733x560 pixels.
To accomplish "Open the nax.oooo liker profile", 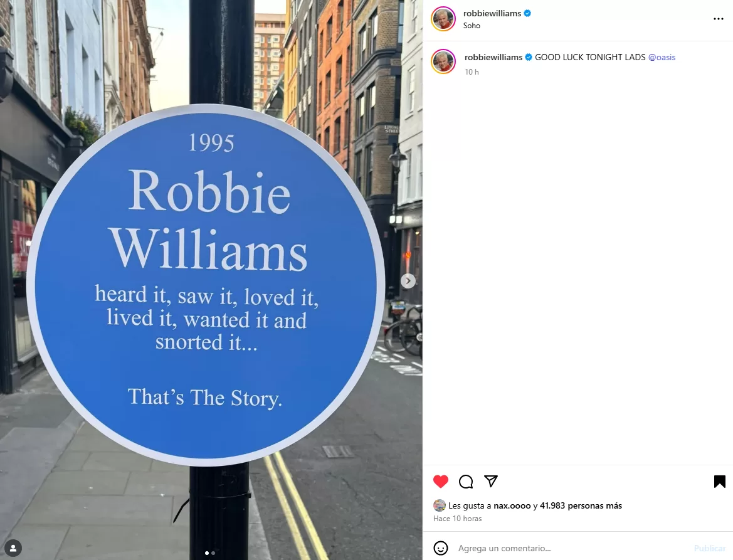I will pyautogui.click(x=512, y=505).
